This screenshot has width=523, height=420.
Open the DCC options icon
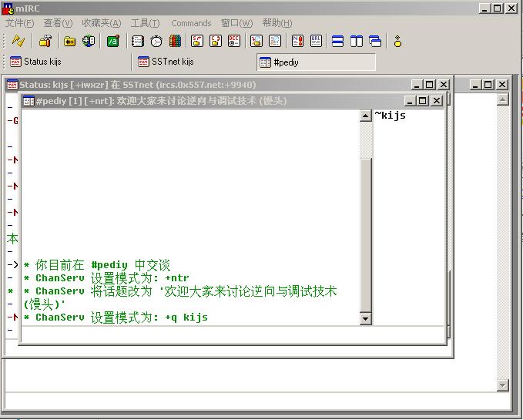(x=234, y=41)
